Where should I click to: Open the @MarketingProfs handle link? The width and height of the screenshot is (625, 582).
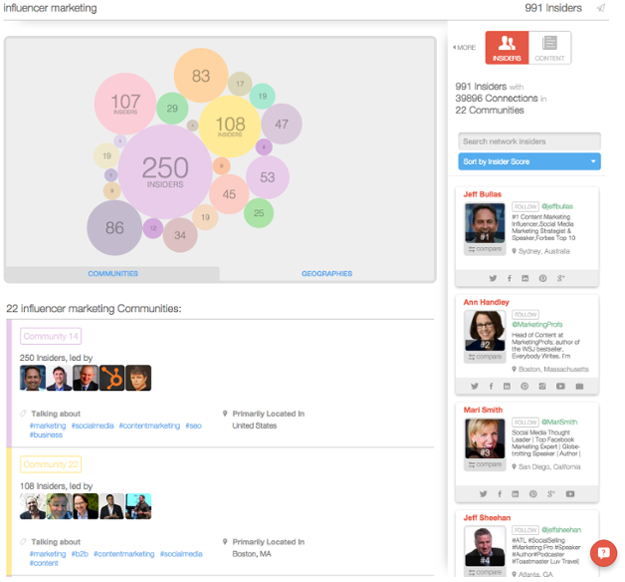[x=537, y=324]
